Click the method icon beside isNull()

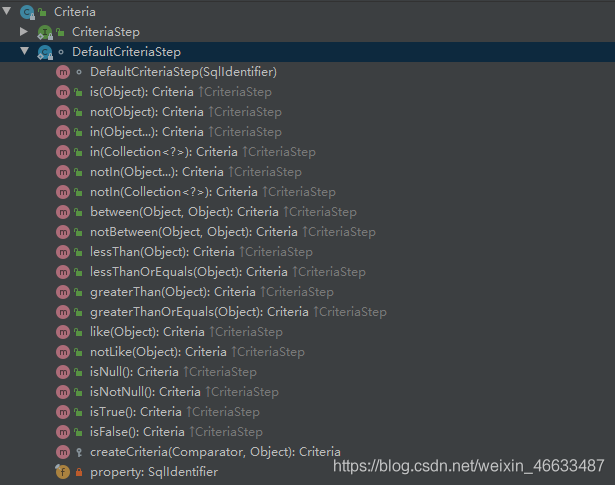63,371
